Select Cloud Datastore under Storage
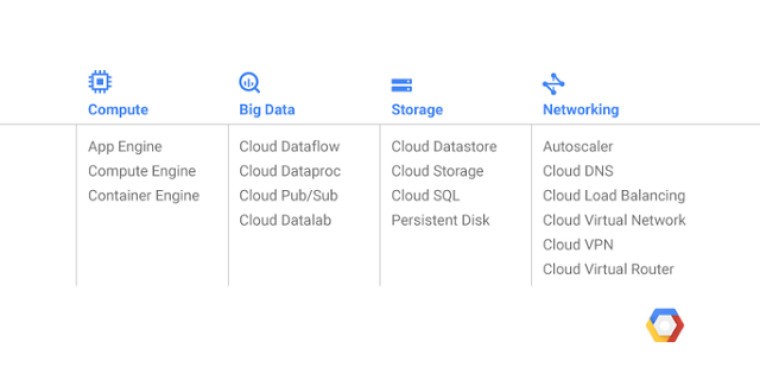The image size is (760, 380). coord(444,146)
